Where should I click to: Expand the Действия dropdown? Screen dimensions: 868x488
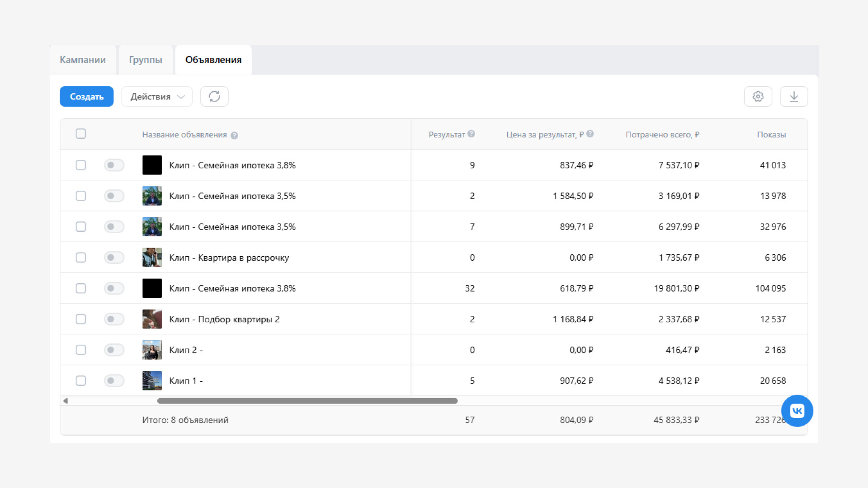pos(157,96)
